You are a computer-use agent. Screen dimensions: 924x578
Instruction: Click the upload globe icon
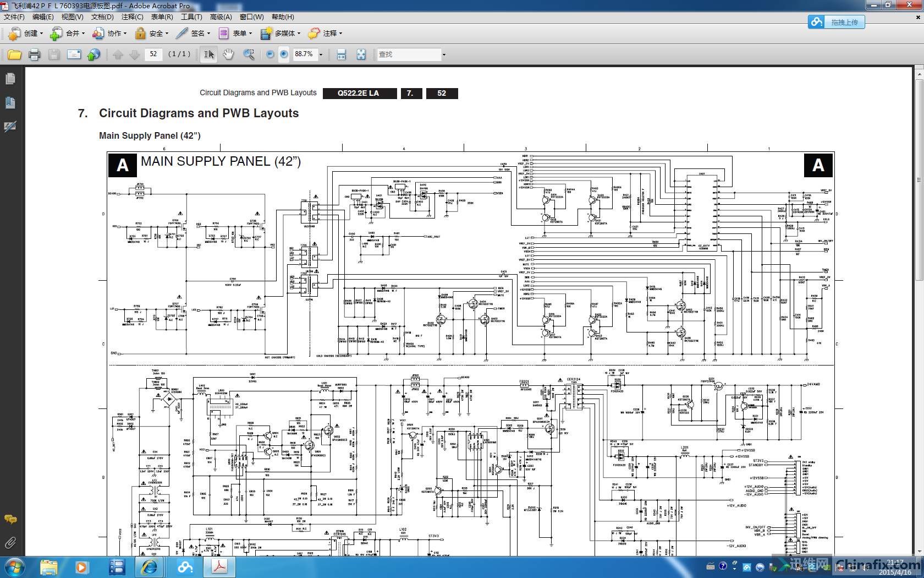click(x=94, y=54)
